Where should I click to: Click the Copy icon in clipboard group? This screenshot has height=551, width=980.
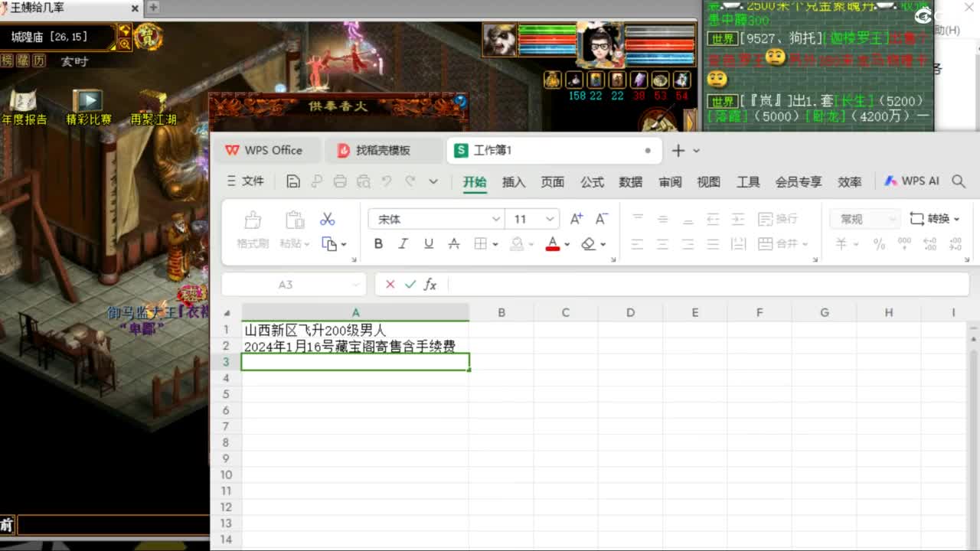(x=329, y=243)
